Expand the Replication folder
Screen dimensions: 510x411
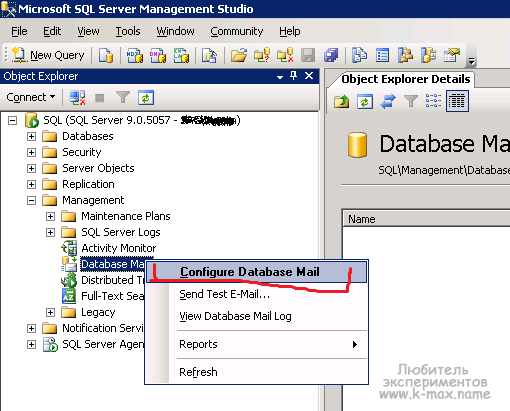(x=31, y=184)
